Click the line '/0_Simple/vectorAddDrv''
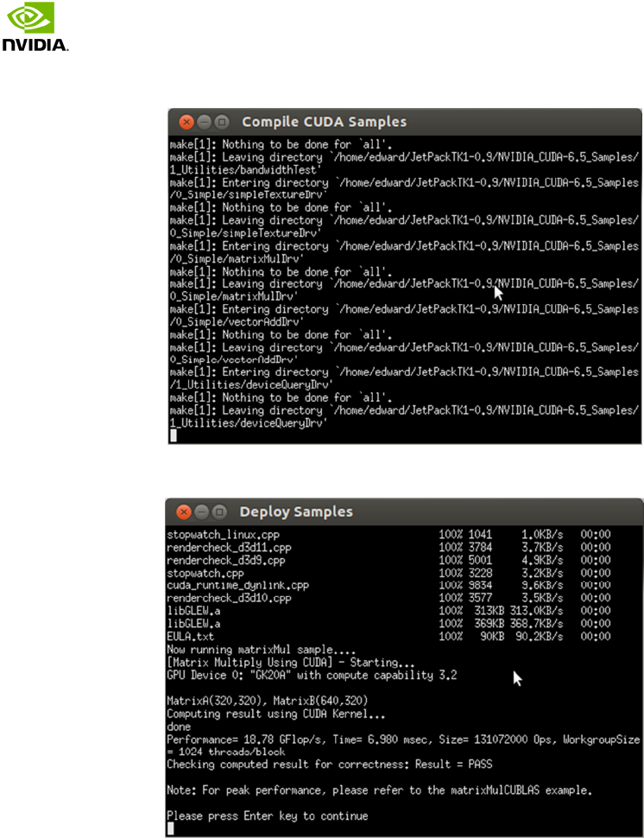The image size is (644, 838). click(x=237, y=321)
